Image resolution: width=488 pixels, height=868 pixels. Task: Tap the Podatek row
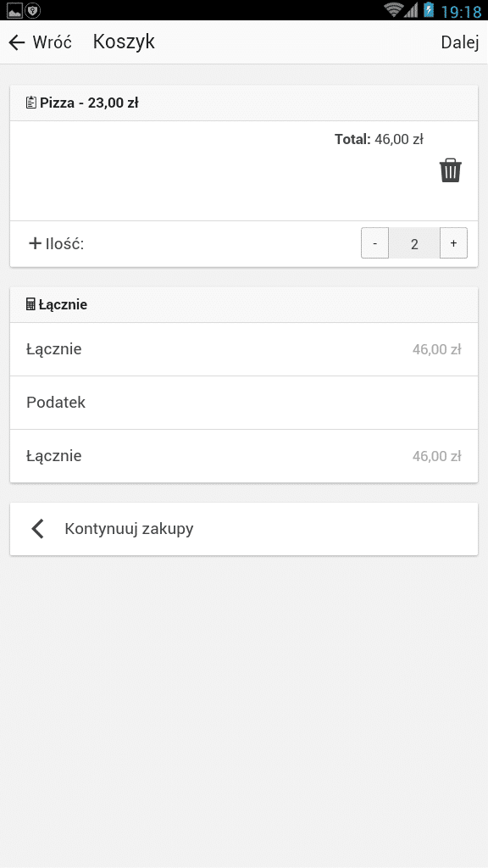(x=244, y=403)
